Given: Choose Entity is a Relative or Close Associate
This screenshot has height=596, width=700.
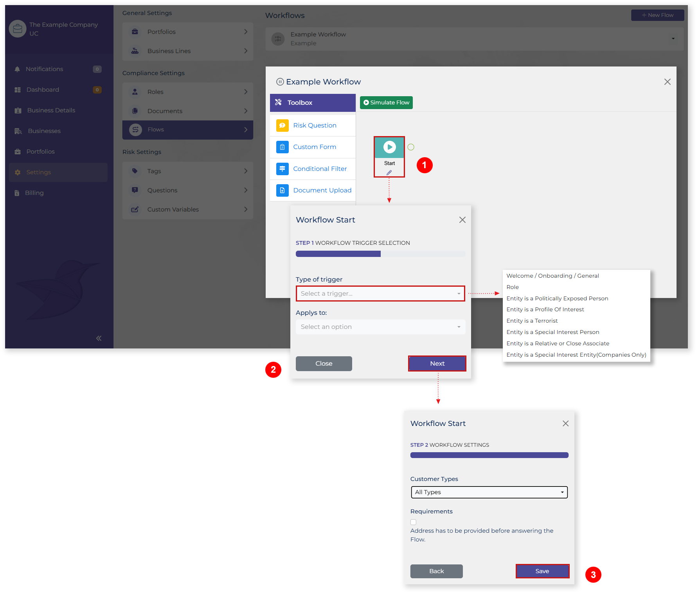Looking at the screenshot, I should (558, 344).
